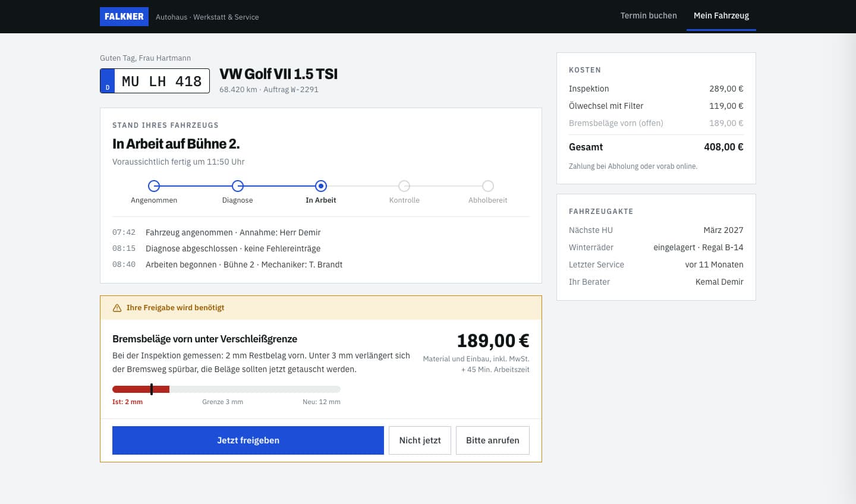The image size is (856, 504).
Task: Click the black marker on the wear gauge
Action: click(152, 389)
